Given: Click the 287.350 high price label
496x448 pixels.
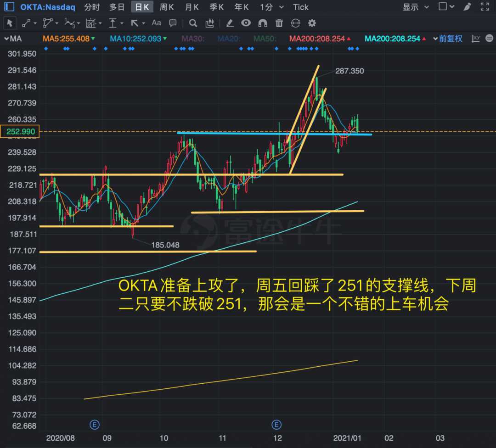Looking at the screenshot, I should (x=349, y=71).
